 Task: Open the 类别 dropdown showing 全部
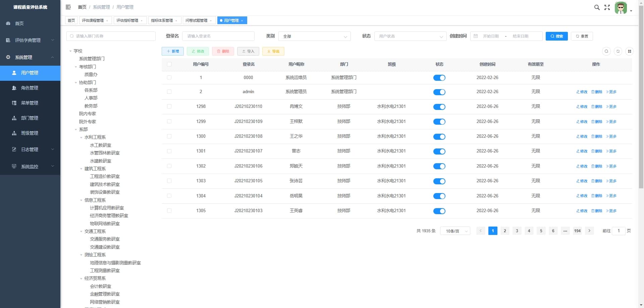pyautogui.click(x=314, y=36)
